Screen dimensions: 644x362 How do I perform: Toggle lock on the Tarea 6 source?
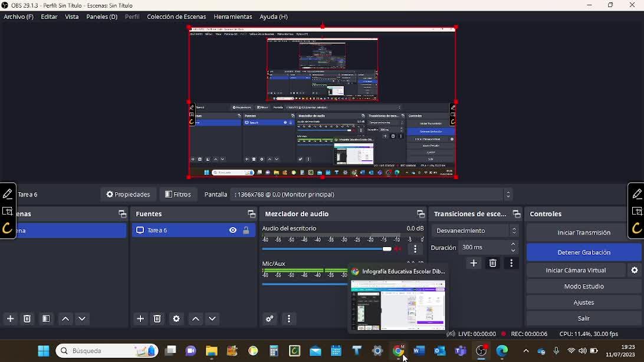click(246, 231)
